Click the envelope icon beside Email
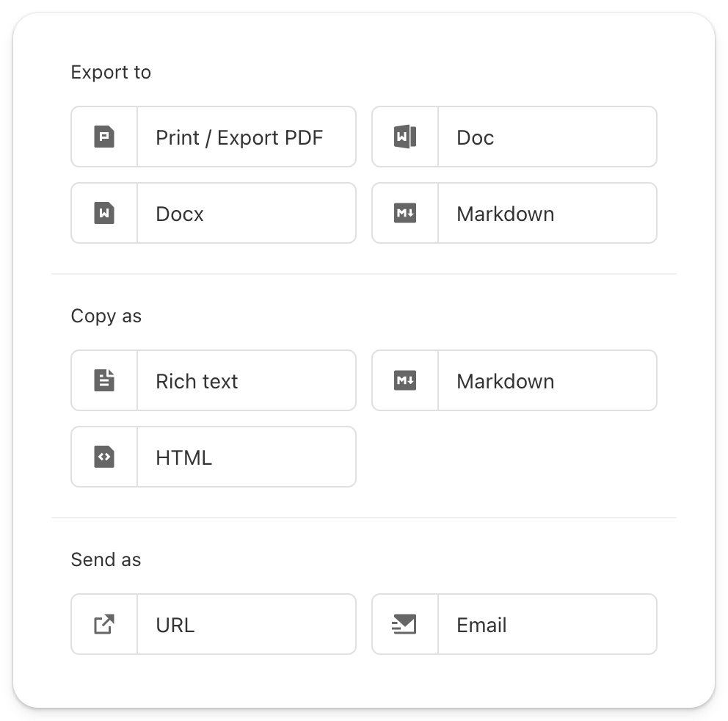The image size is (728, 721). click(405, 625)
